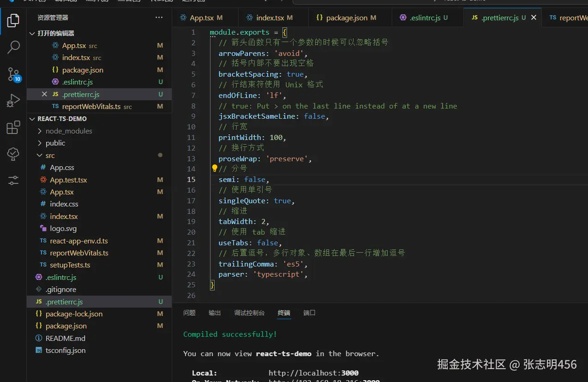
Task: Click the TS icon beside setupTests.ts
Action: 43,265
